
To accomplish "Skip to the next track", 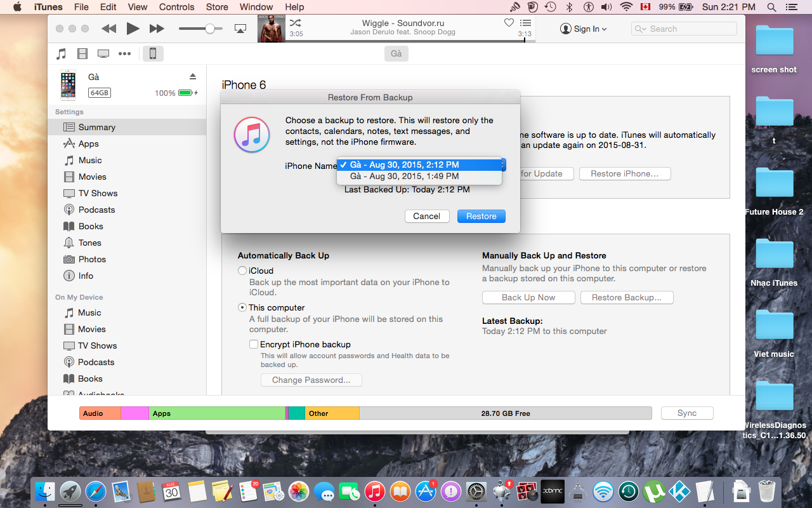I will [157, 29].
